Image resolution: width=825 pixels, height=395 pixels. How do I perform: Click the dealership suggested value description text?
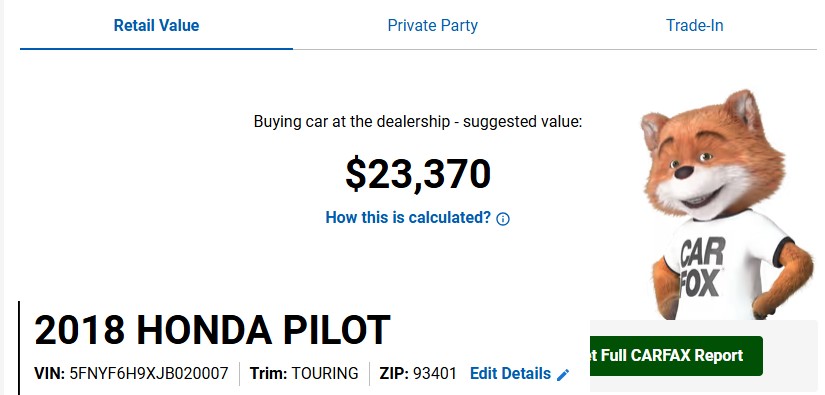coord(418,121)
